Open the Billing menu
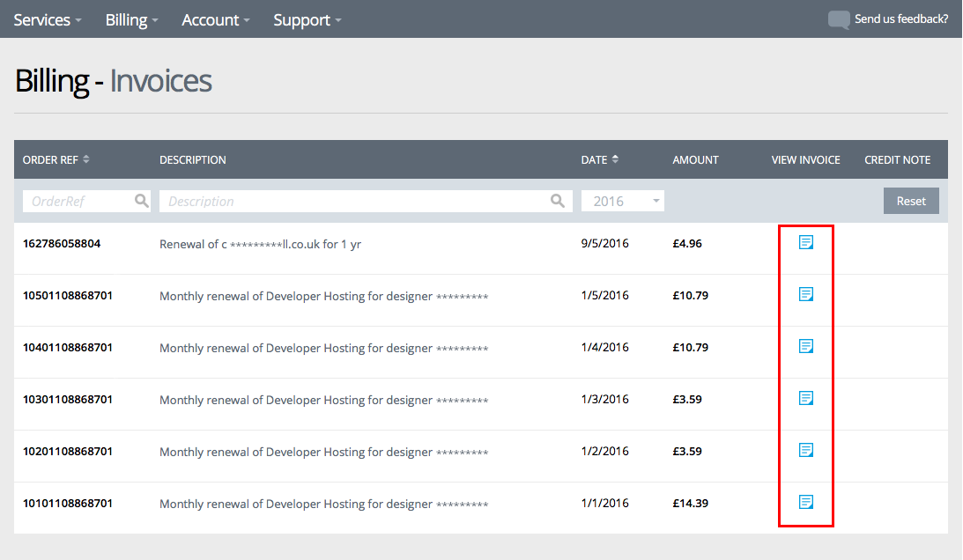963x560 pixels. click(x=131, y=19)
